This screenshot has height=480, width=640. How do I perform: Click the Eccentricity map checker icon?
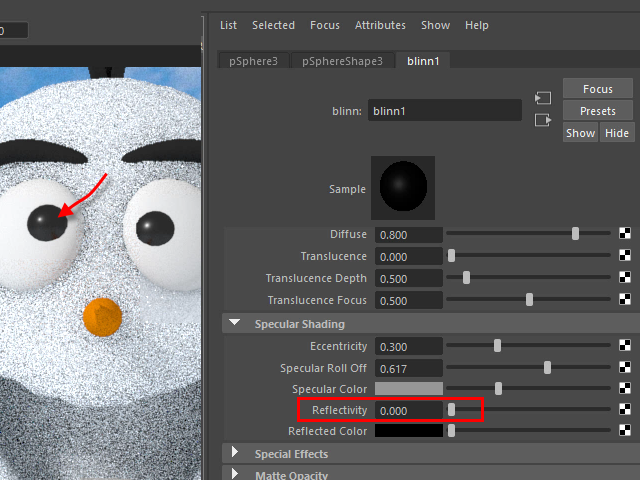(x=626, y=346)
